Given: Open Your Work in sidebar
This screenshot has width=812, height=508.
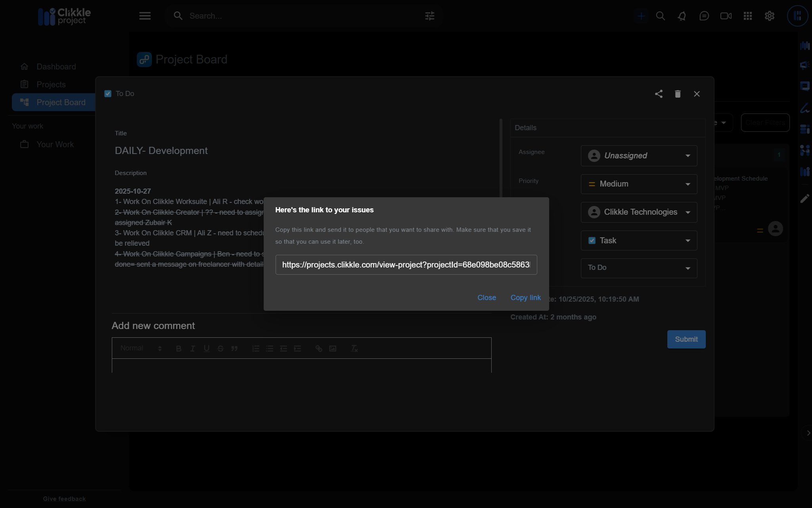Looking at the screenshot, I should (55, 144).
